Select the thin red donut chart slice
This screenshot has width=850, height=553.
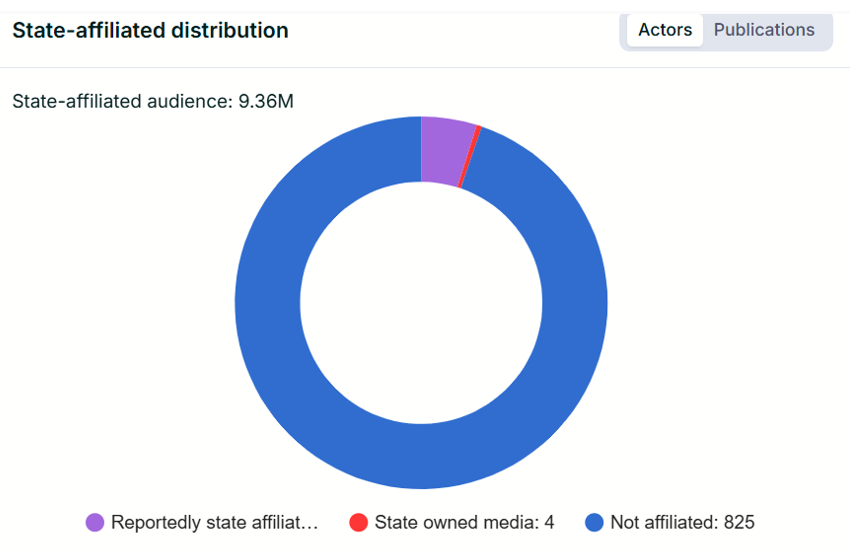click(x=470, y=156)
